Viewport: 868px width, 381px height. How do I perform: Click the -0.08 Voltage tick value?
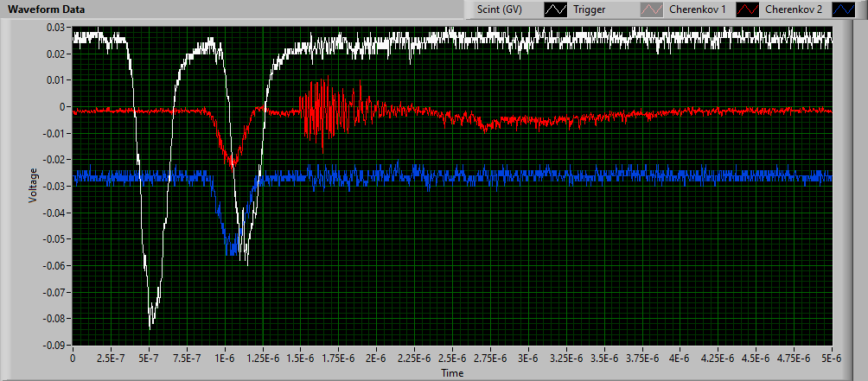[x=56, y=319]
